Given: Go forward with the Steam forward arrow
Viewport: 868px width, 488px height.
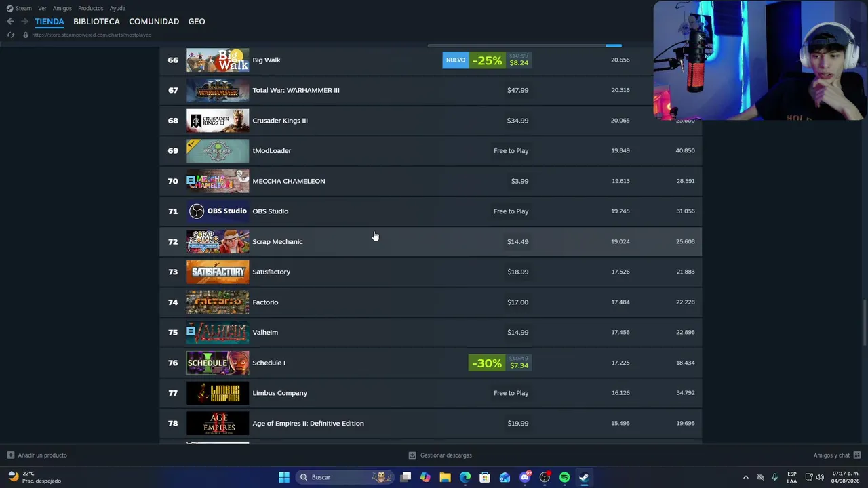Looking at the screenshot, I should click(24, 22).
